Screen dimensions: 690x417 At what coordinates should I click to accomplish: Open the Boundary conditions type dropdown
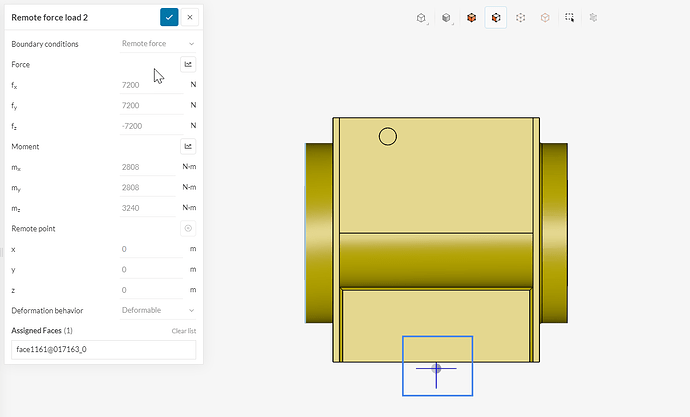[x=158, y=44]
